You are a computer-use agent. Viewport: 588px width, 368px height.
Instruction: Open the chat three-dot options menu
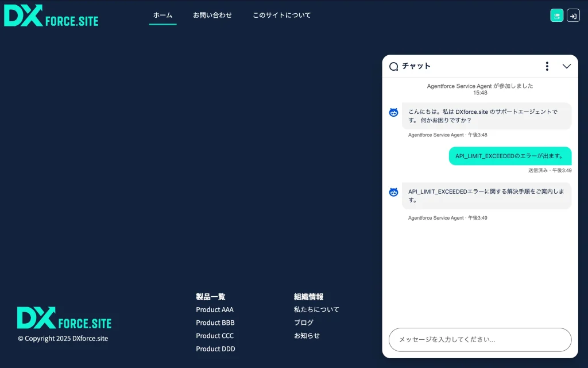pyautogui.click(x=547, y=66)
